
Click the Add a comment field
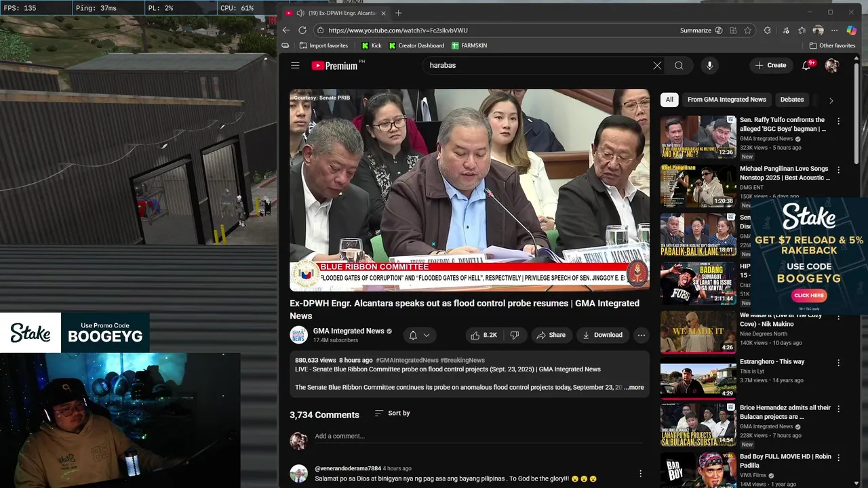click(x=478, y=436)
